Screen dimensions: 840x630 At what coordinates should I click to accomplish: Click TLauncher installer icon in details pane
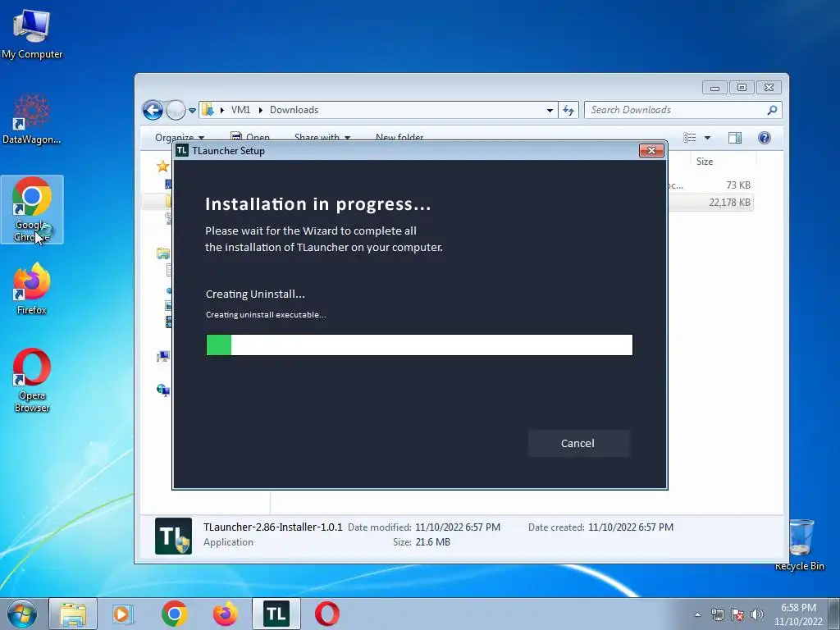173,536
